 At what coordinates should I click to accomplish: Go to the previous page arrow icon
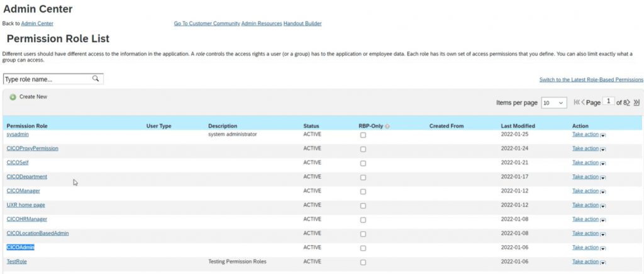tap(583, 102)
